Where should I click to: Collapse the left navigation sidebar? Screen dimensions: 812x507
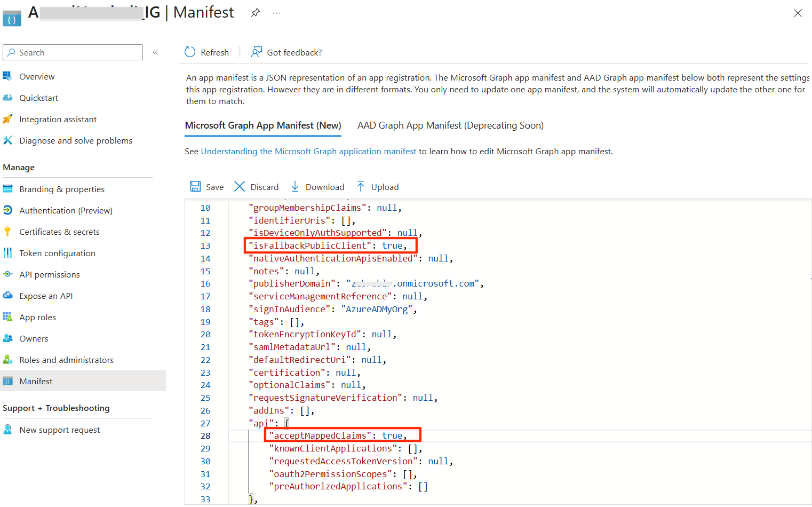click(x=155, y=52)
